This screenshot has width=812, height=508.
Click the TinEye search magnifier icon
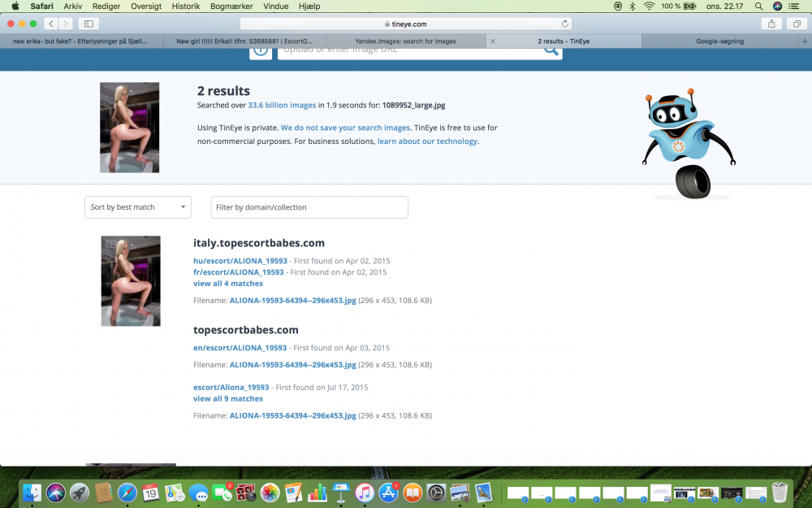pos(551,50)
